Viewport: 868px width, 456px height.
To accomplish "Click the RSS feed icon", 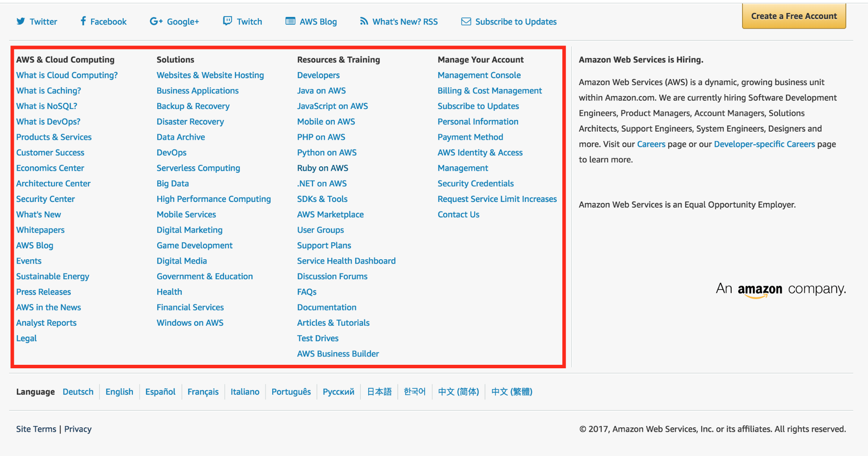I will pyautogui.click(x=364, y=21).
